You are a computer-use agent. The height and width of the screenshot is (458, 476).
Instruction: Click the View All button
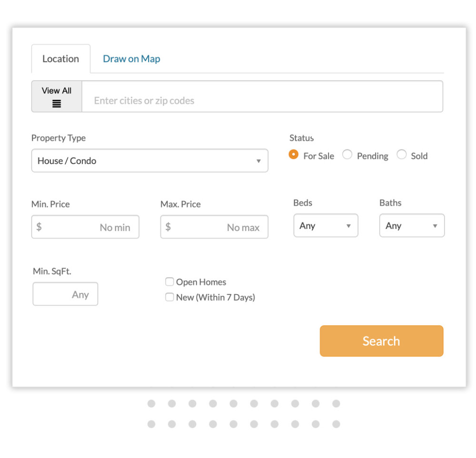click(x=56, y=96)
